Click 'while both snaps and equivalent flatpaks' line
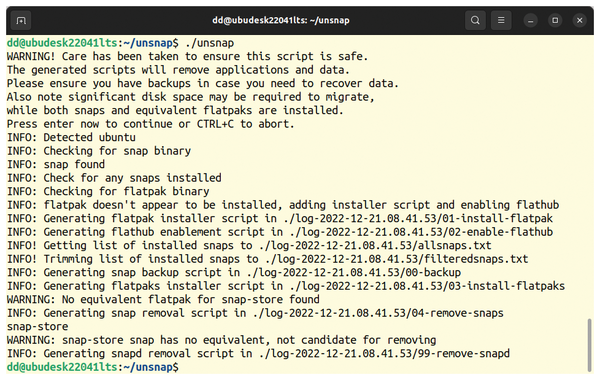The height and width of the screenshot is (380, 600). 175,110
